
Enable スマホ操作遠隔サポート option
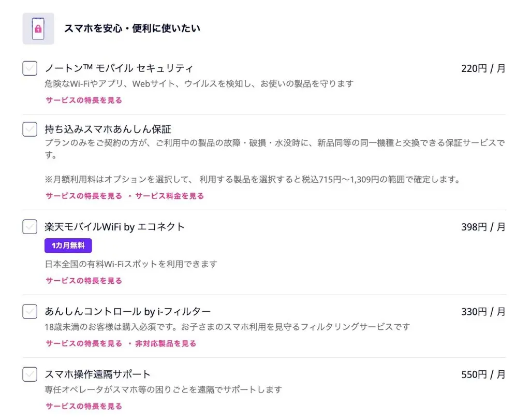pos(30,374)
